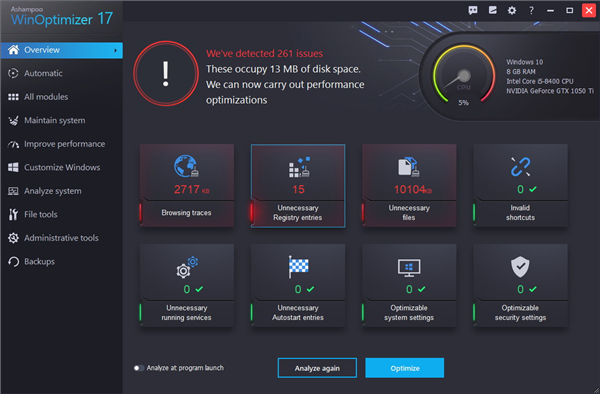Click the 5% CPU usage reading
Image resolution: width=600 pixels, height=394 pixels.
pyautogui.click(x=463, y=103)
